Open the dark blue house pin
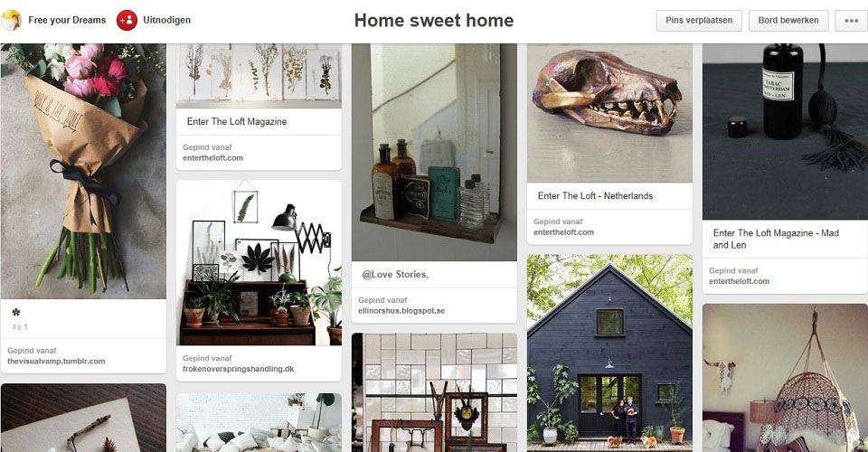 609,353
